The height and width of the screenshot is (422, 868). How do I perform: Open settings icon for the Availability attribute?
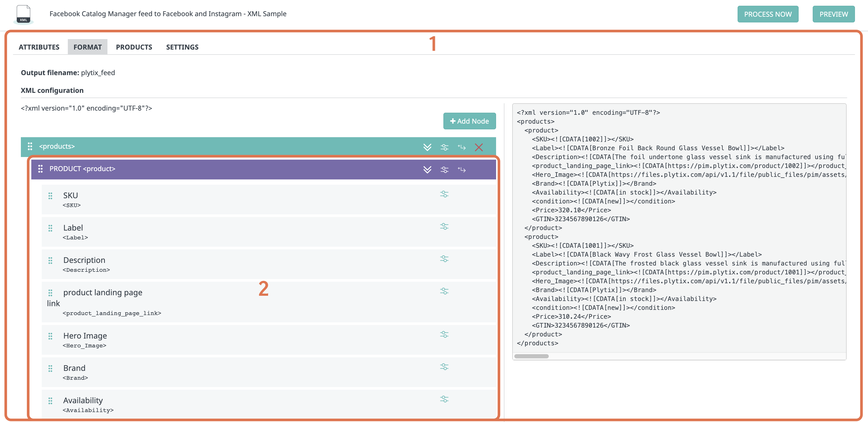(445, 399)
